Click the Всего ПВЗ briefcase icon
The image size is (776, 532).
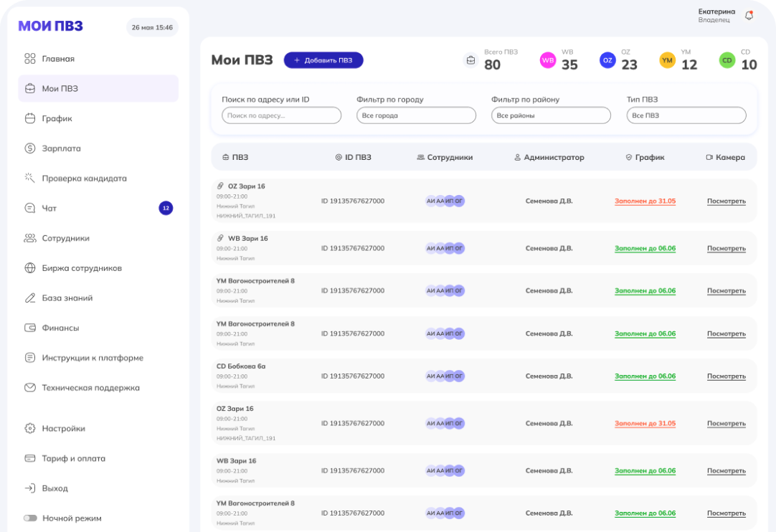470,60
